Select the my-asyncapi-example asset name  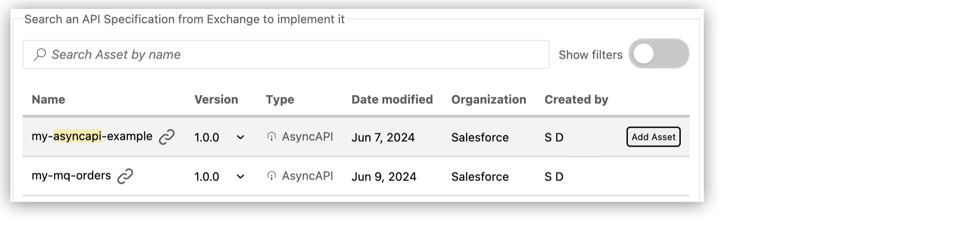click(92, 136)
